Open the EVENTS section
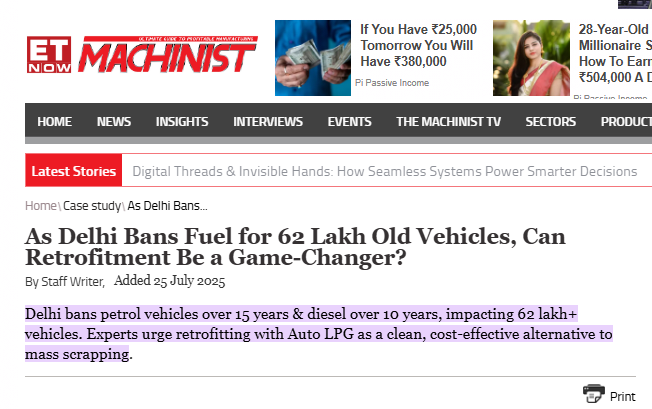Image resolution: width=652 pixels, height=409 pixels. 349,122
